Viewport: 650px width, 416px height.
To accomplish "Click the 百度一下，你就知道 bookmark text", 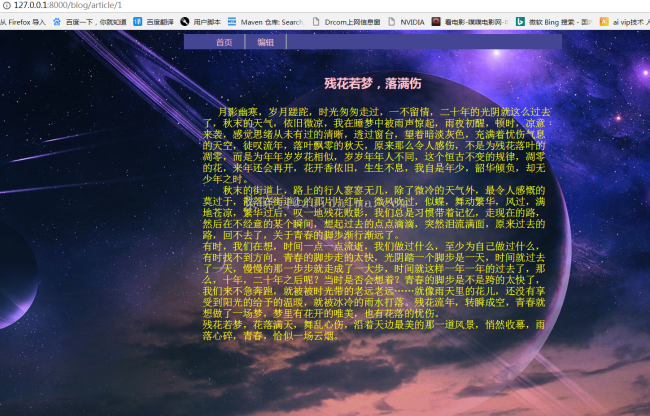I will 95,21.
